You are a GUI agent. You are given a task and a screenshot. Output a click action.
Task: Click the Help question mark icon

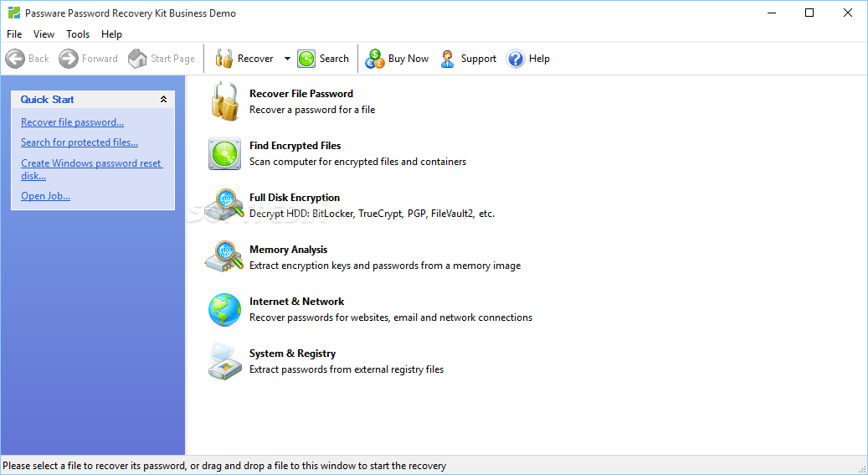[516, 58]
